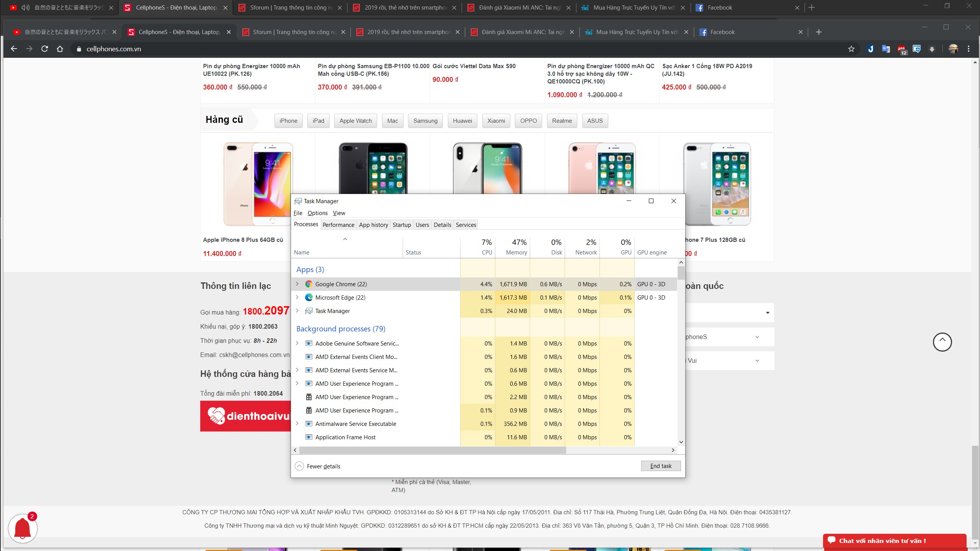Click the Xiaomi category button
Image resolution: width=980 pixels, height=551 pixels.
[x=496, y=121]
